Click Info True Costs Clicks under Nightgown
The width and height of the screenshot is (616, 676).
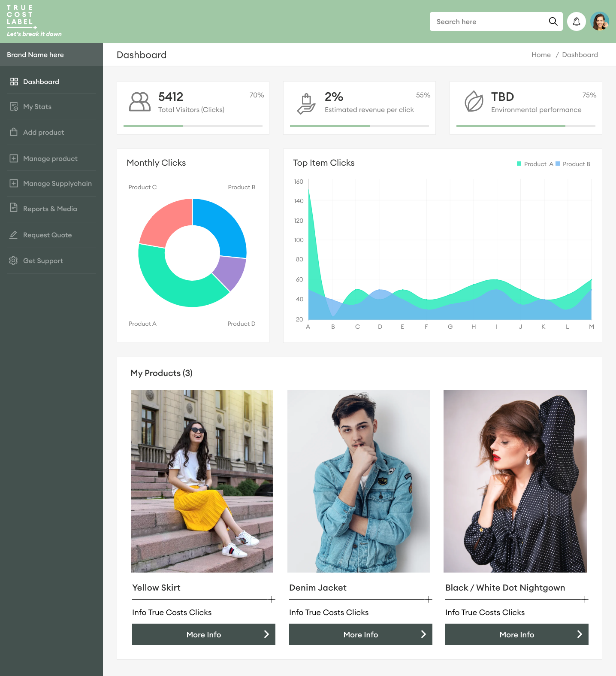[x=485, y=612]
